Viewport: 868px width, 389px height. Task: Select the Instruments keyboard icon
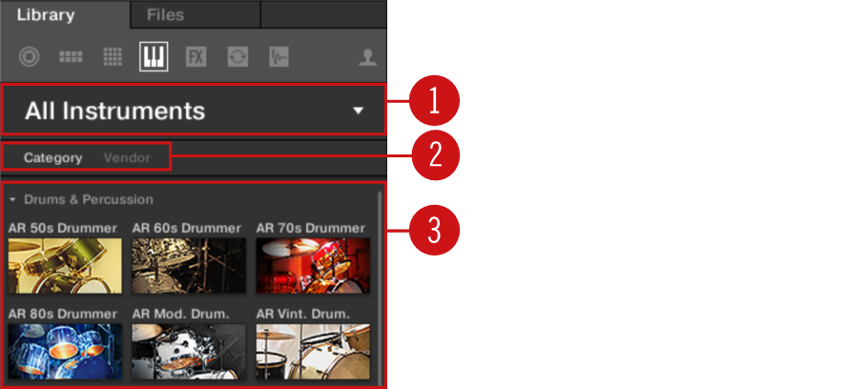pyautogui.click(x=154, y=57)
